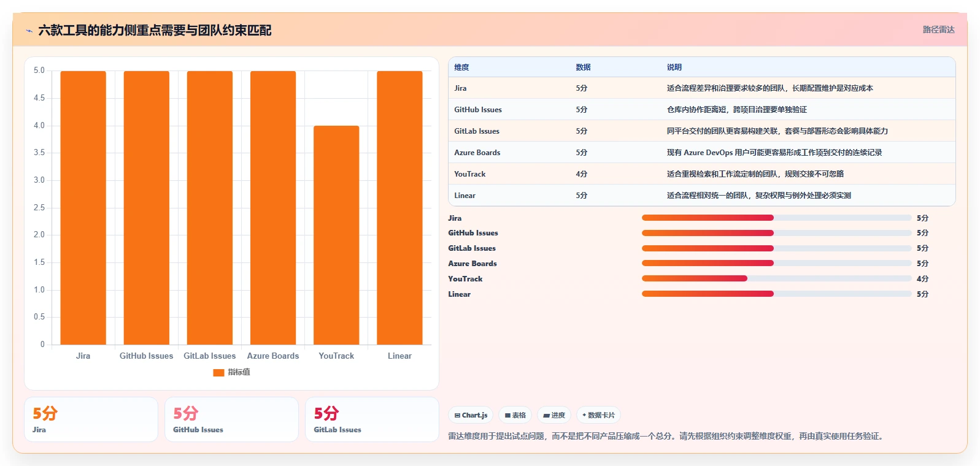Click the GitHub Issues progress bar

776,233
